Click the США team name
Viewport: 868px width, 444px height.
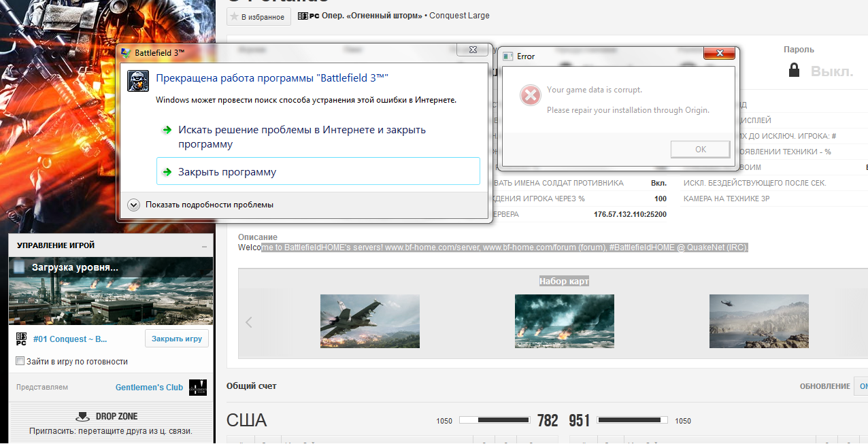click(x=246, y=420)
